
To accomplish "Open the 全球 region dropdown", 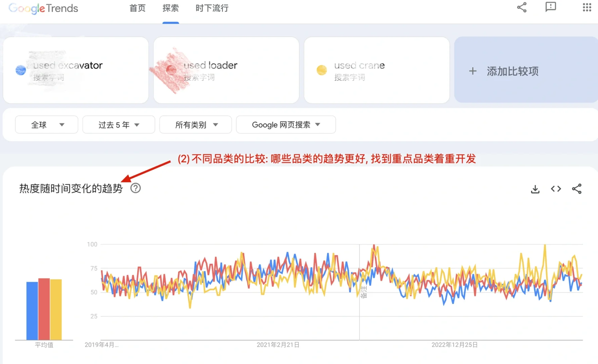I will coord(46,124).
